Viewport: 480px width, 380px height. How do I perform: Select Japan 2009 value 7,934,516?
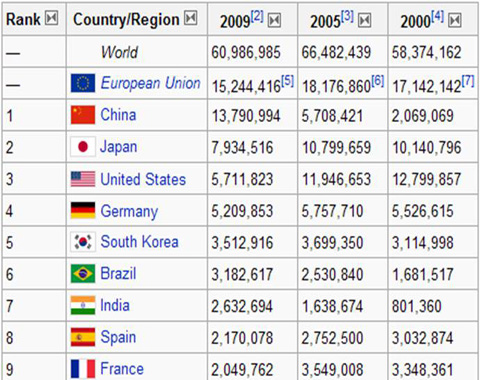[x=242, y=148]
